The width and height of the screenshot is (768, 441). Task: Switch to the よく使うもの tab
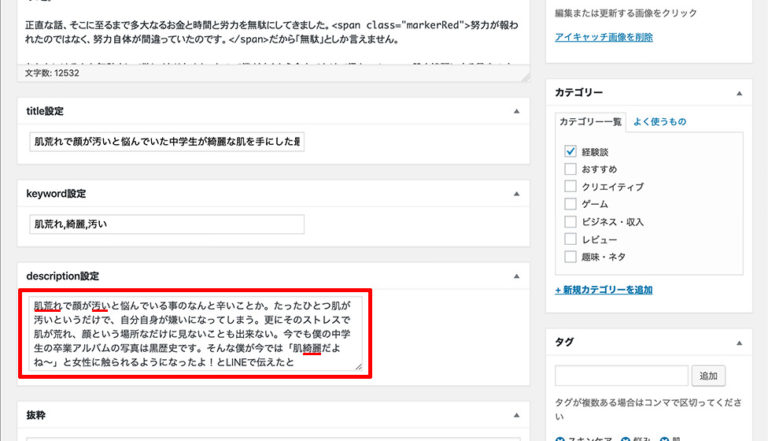coord(659,122)
